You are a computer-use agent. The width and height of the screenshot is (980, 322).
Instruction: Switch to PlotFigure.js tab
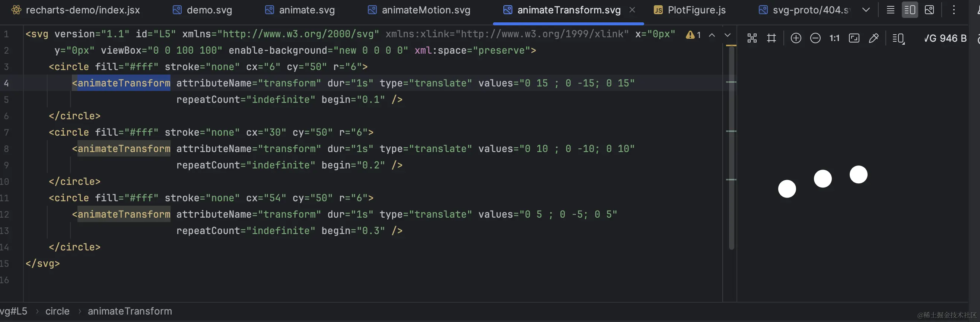click(x=689, y=10)
